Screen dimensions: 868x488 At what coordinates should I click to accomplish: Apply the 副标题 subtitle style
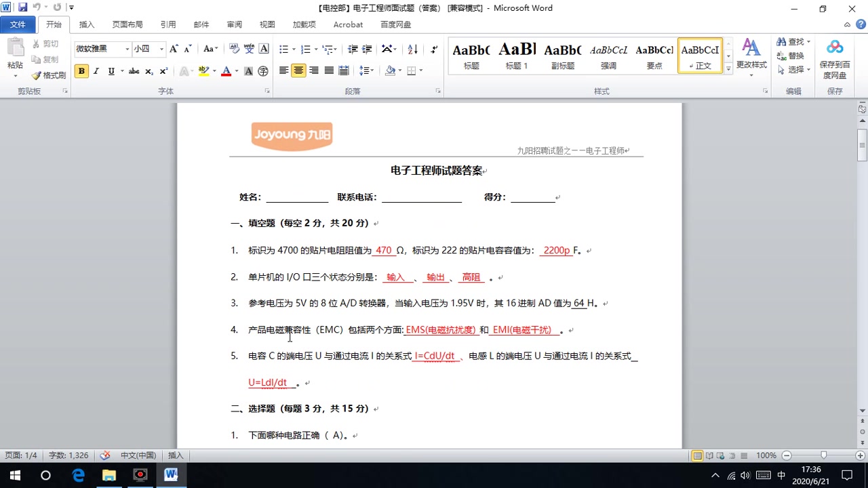tap(563, 56)
